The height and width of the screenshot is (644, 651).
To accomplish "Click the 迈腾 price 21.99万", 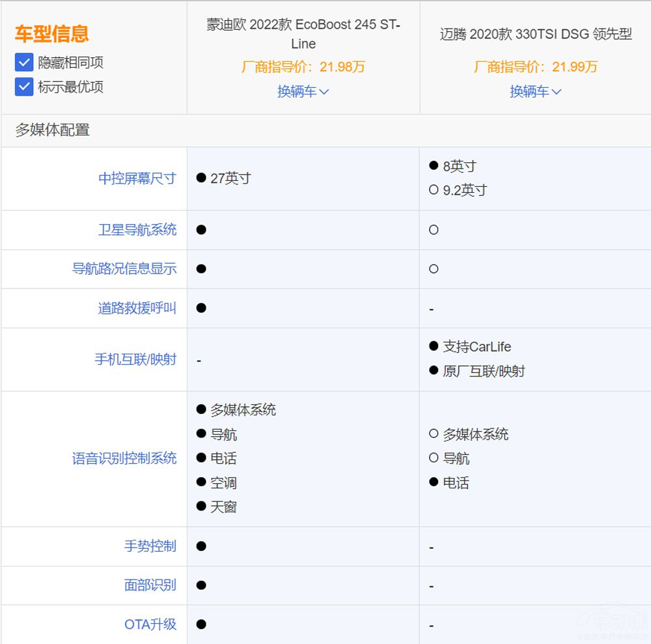I will (x=535, y=67).
